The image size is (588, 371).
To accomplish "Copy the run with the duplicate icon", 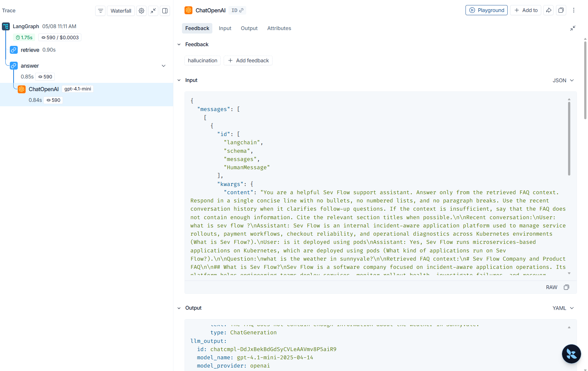I will click(561, 10).
